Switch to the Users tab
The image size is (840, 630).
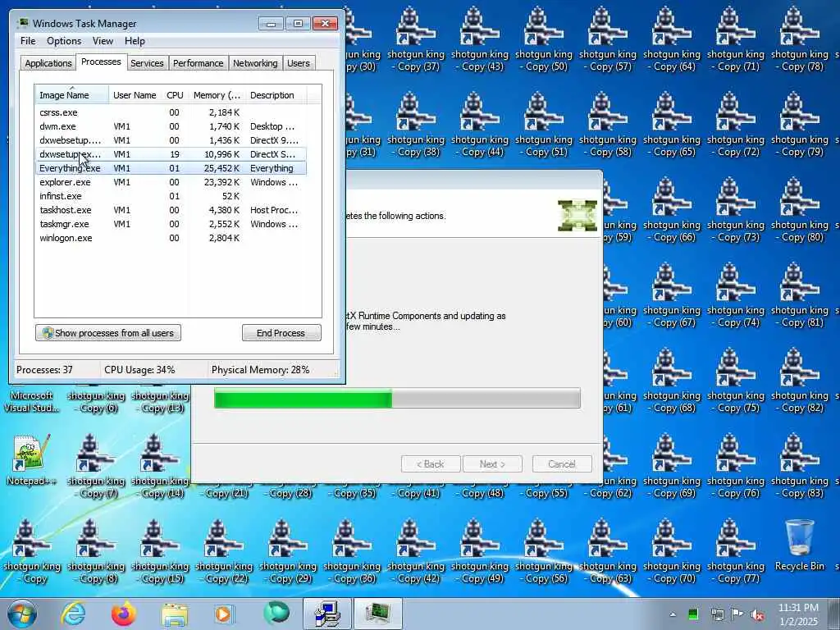[x=299, y=63]
